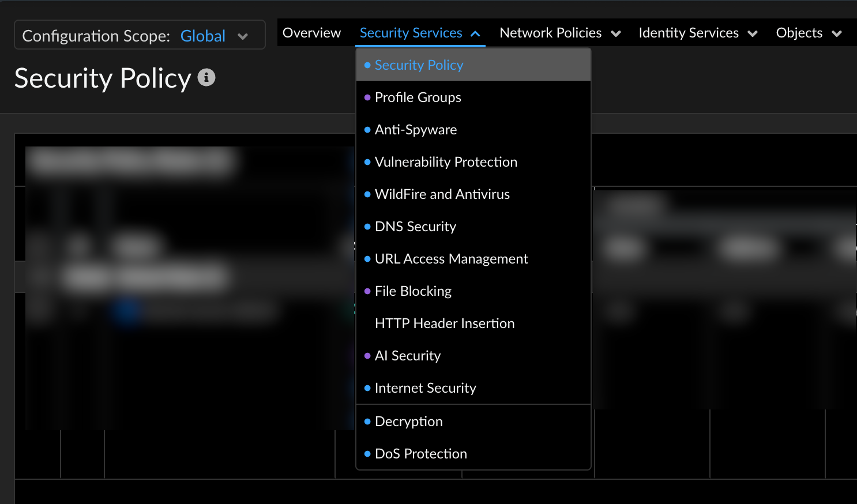Choose File Blocking from the list

point(413,291)
